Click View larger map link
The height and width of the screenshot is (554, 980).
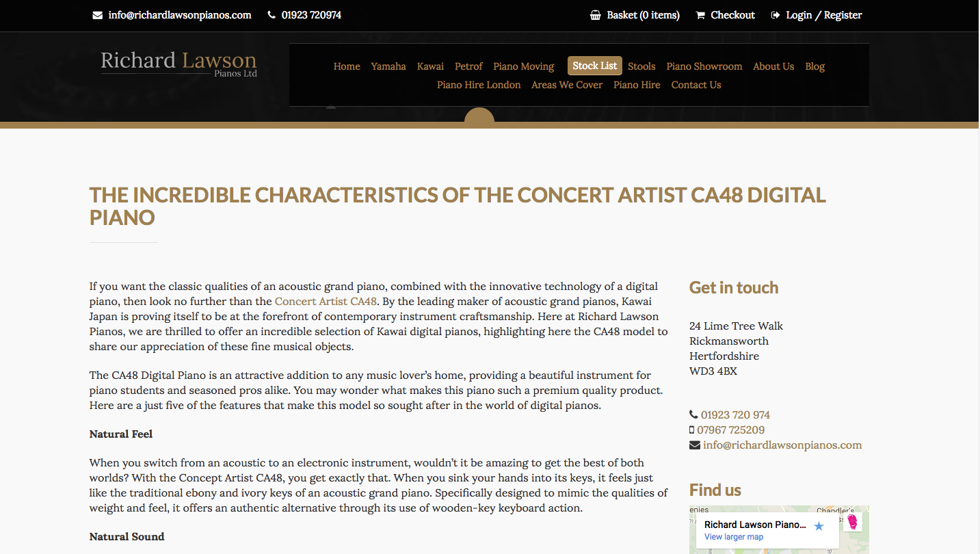(x=734, y=537)
